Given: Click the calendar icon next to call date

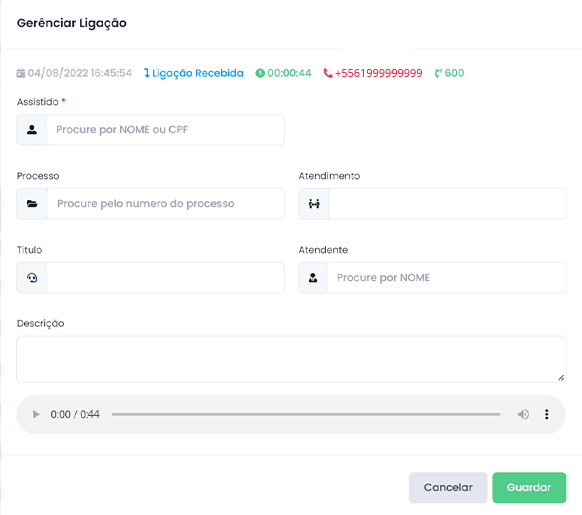Looking at the screenshot, I should point(21,73).
